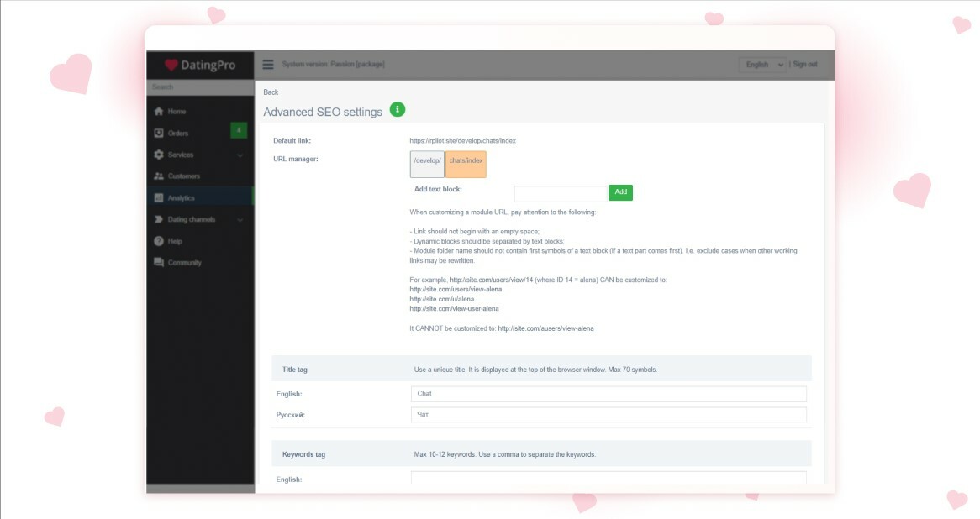Click the Help question mark icon
Image resolution: width=980 pixels, height=519 pixels.
coord(160,242)
